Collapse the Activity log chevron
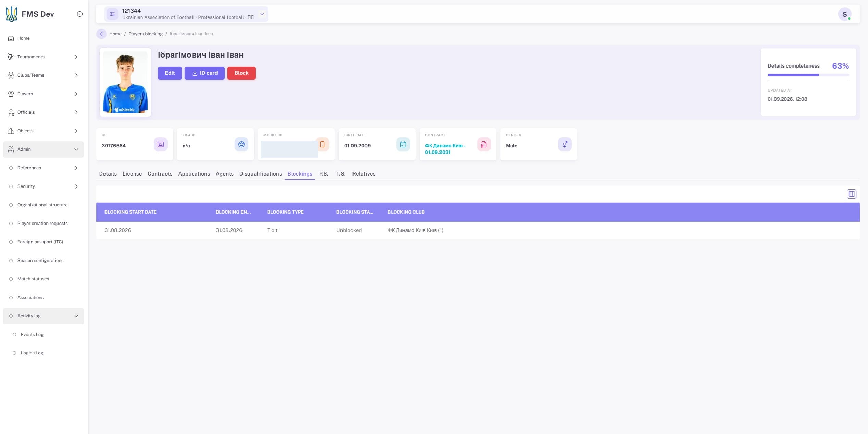Screen dimensions: 868x434 click(76, 316)
